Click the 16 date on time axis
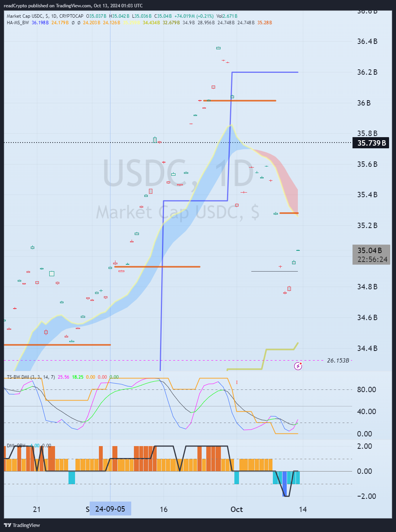The image size is (396, 532). coord(164,509)
